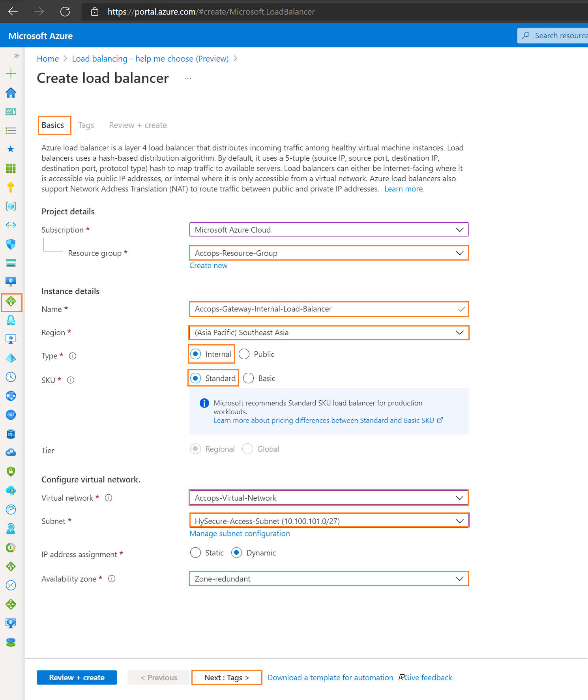Click the browser back arrow
588x700 pixels.
(13, 11)
